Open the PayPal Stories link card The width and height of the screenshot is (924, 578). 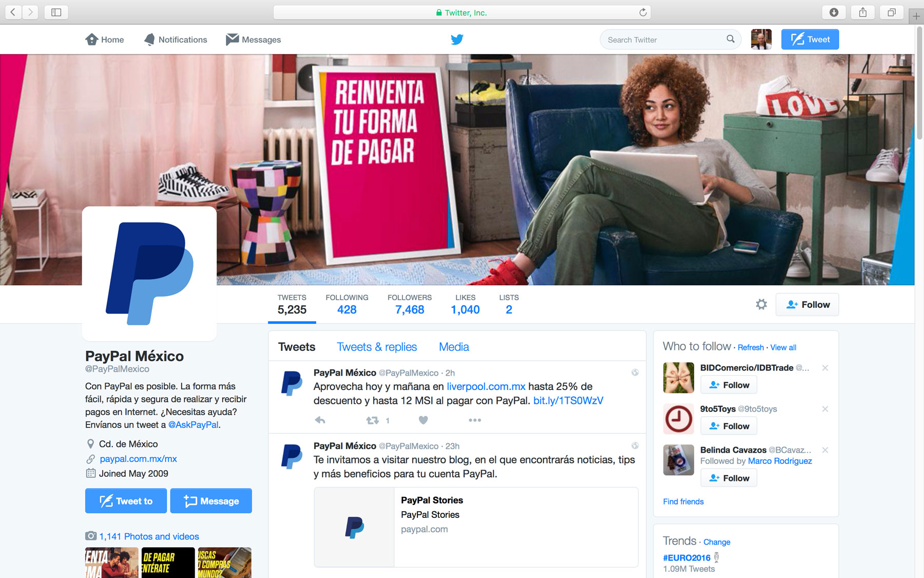476,527
